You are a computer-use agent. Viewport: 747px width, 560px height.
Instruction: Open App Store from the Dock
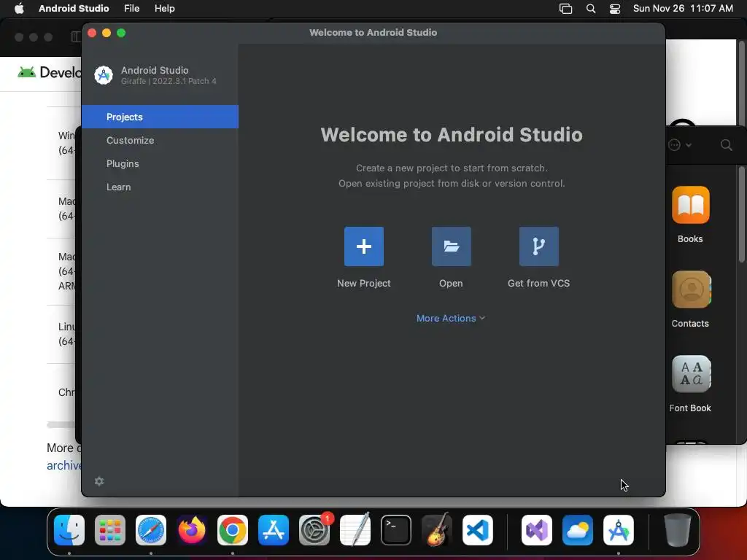click(274, 529)
